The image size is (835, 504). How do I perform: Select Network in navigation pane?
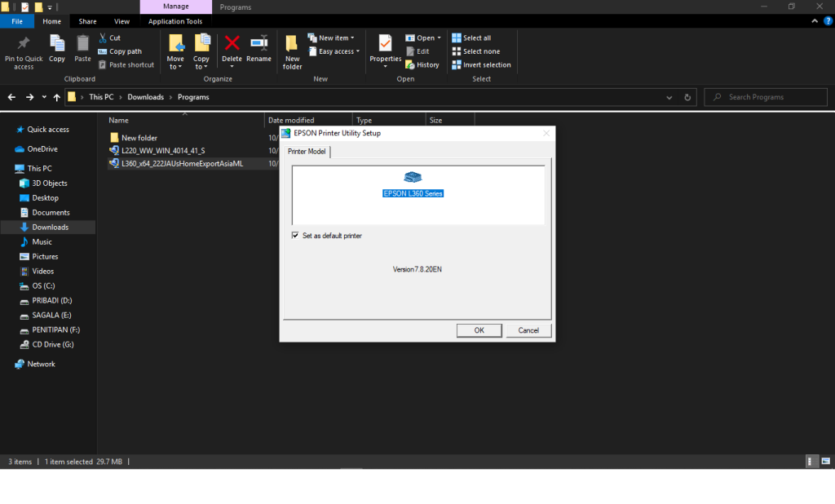(35, 364)
